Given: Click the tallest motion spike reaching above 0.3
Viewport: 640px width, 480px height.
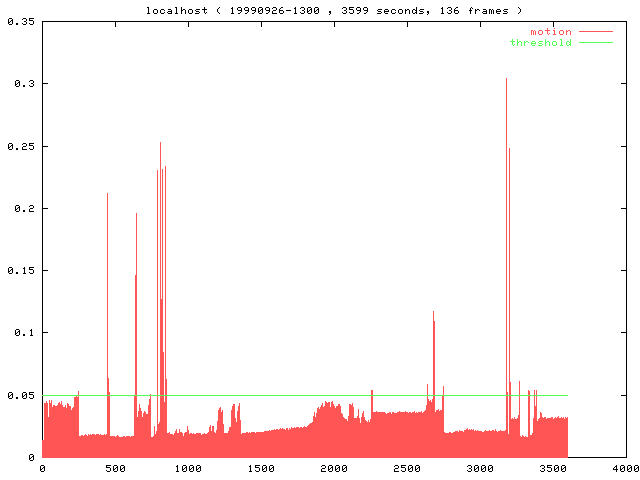Looking at the screenshot, I should pos(506,82).
